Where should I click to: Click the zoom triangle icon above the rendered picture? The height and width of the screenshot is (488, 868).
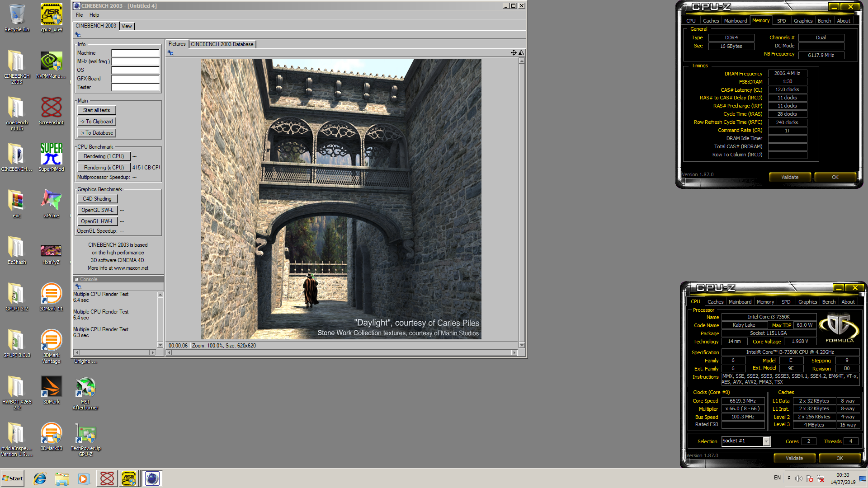(x=521, y=53)
